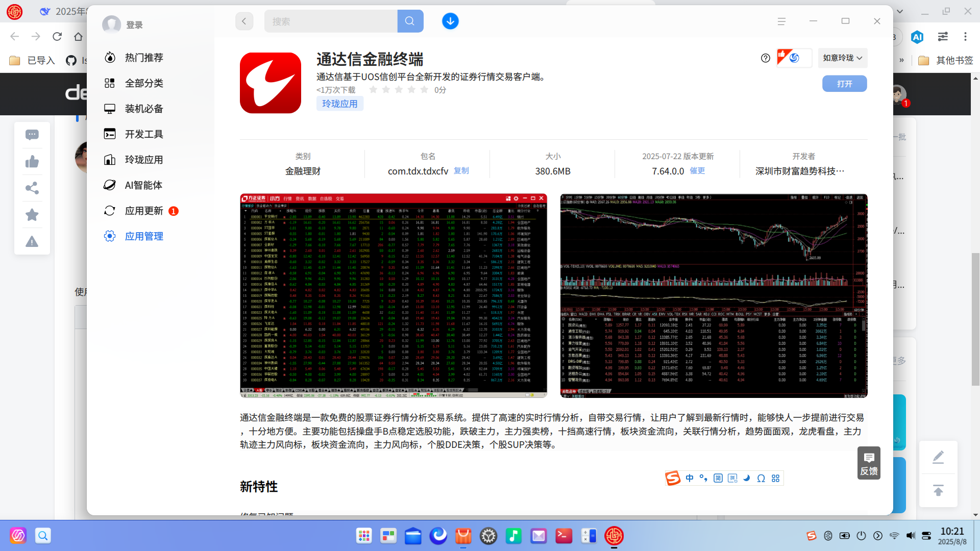Click the 打开 open button
Image resolution: width=980 pixels, height=551 pixels.
point(844,84)
